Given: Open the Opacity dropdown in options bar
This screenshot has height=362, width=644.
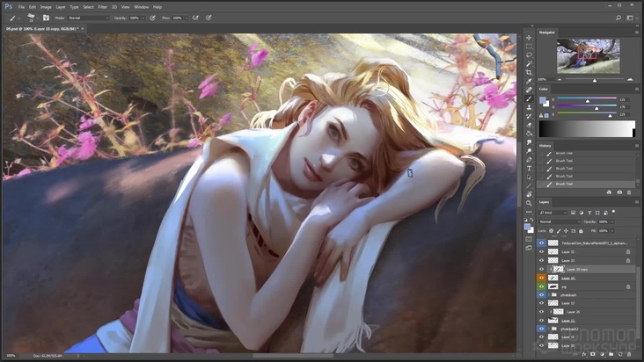Looking at the screenshot, I should click(x=143, y=18).
